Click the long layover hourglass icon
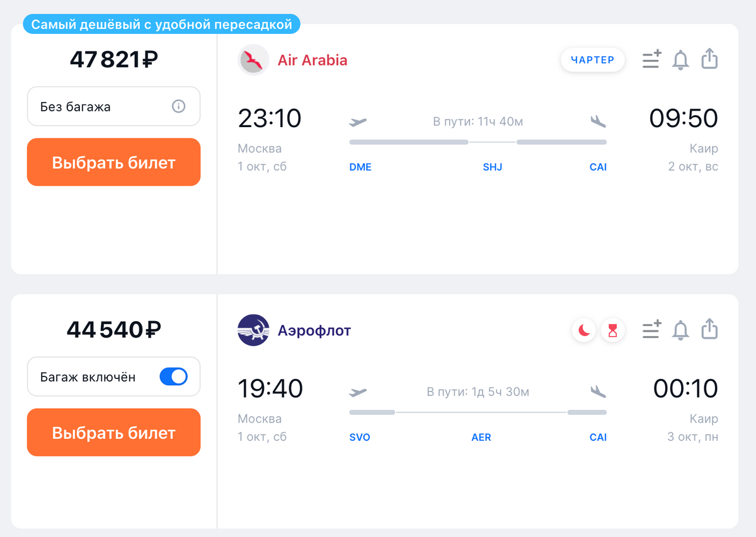 (x=612, y=330)
